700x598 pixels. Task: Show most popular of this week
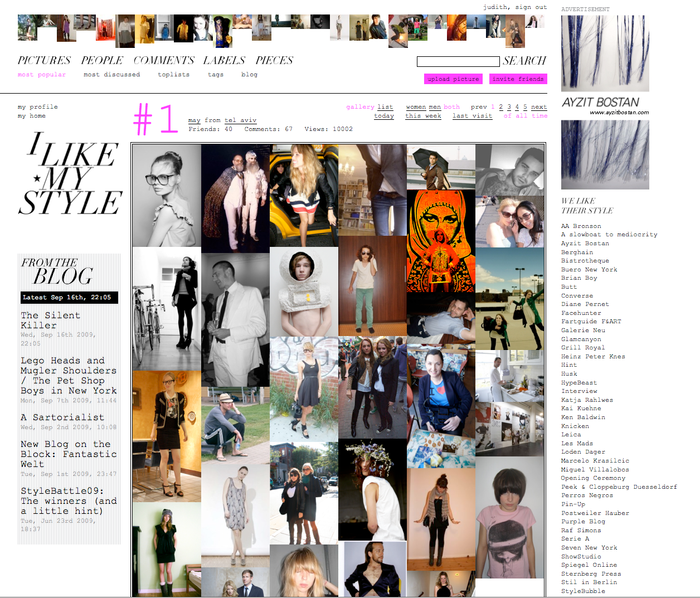(x=423, y=116)
